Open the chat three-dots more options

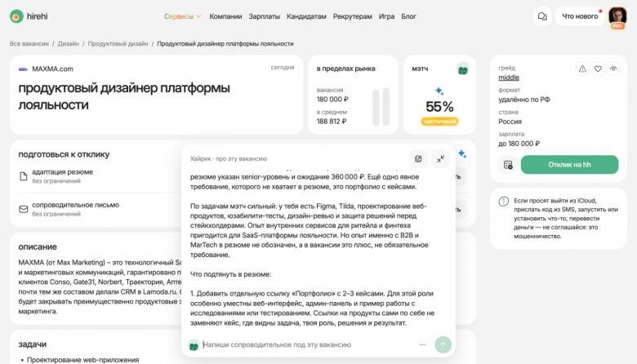point(422,344)
